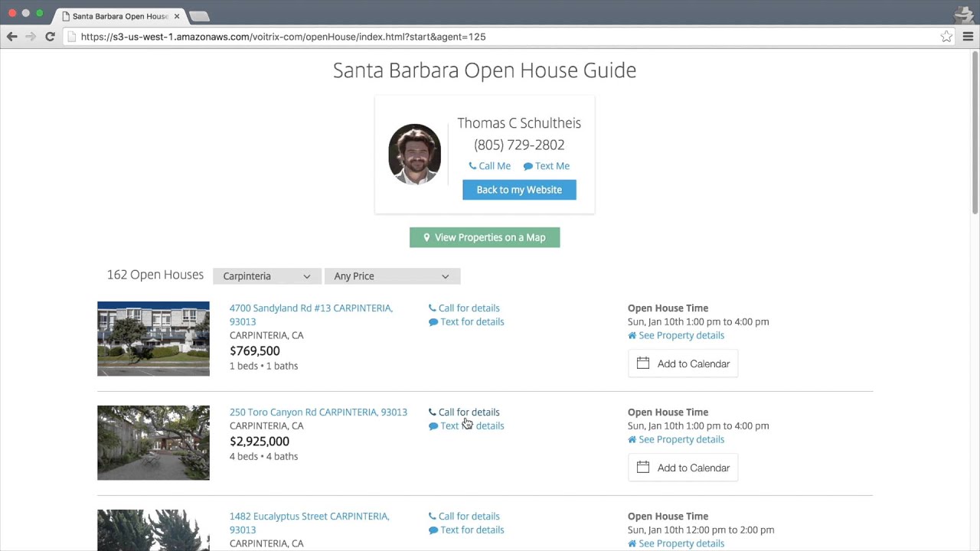Image resolution: width=980 pixels, height=551 pixels.
Task: Open the Carpinteria city dropdown
Action: (266, 276)
